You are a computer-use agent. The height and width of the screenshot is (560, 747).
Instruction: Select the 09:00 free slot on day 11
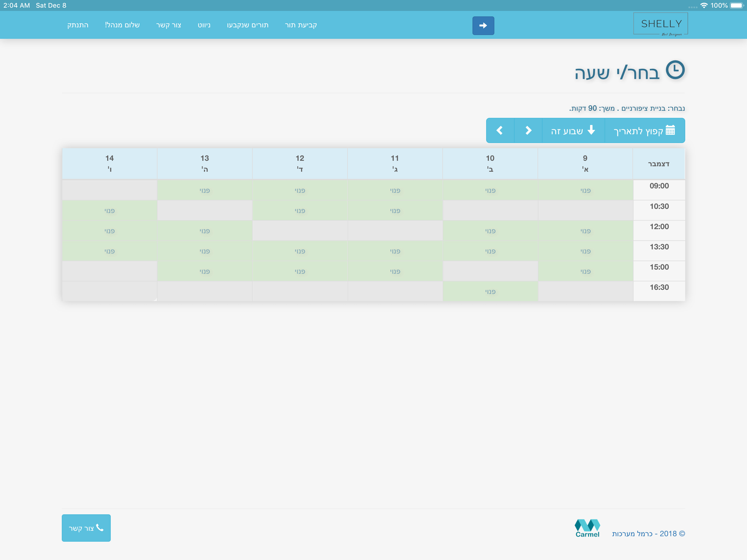pos(395,190)
